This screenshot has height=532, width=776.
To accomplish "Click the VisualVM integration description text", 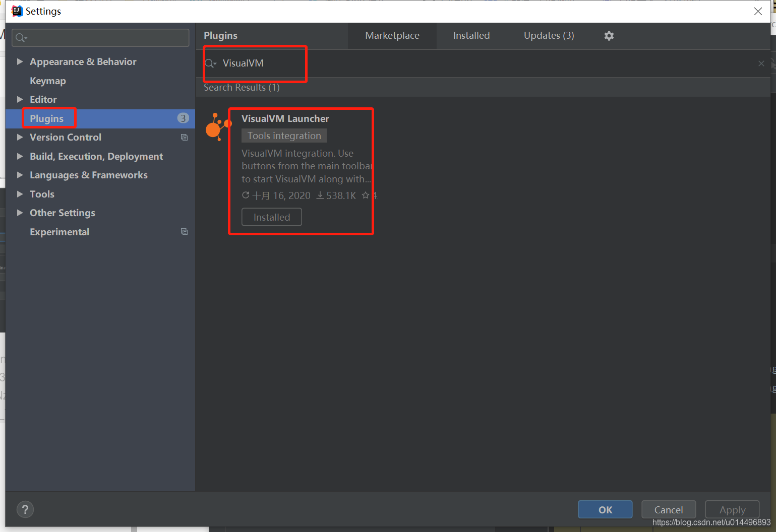I will [x=307, y=166].
